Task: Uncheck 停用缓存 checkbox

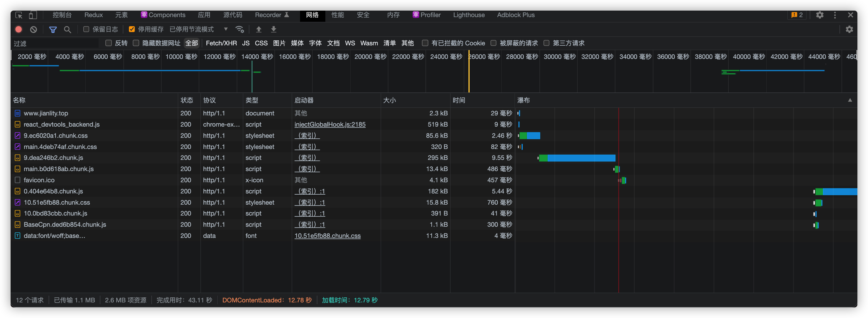Action: tap(132, 29)
